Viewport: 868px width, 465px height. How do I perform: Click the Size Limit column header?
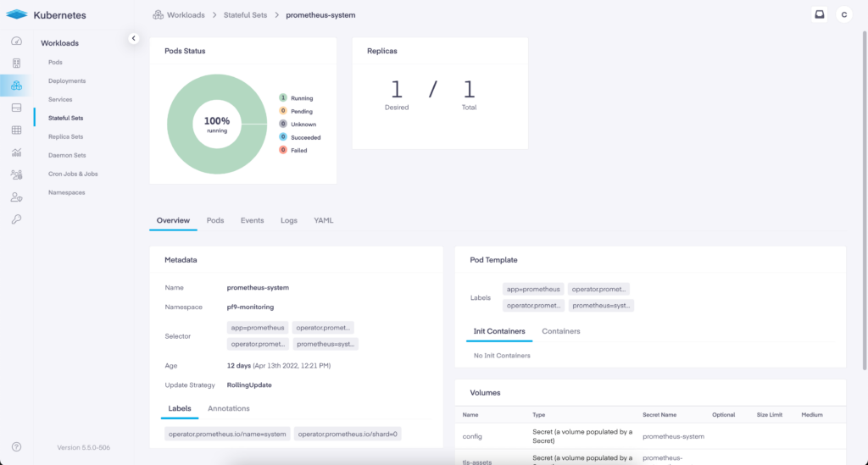coord(770,415)
